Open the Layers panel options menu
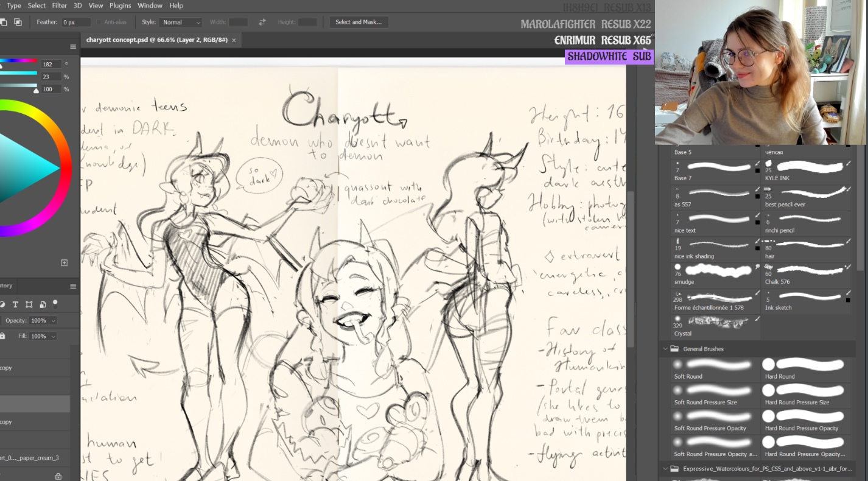Viewport: 868px width, 481px height. coord(73,286)
